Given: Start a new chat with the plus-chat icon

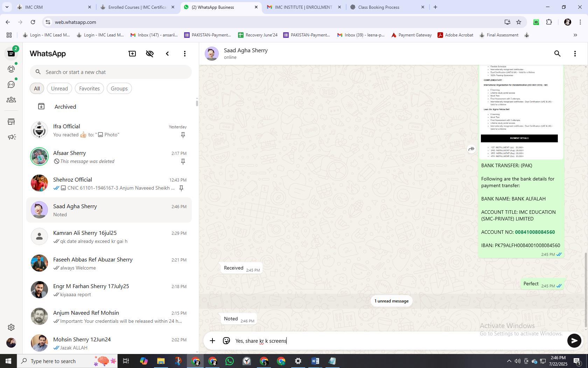Looking at the screenshot, I should pos(132,54).
